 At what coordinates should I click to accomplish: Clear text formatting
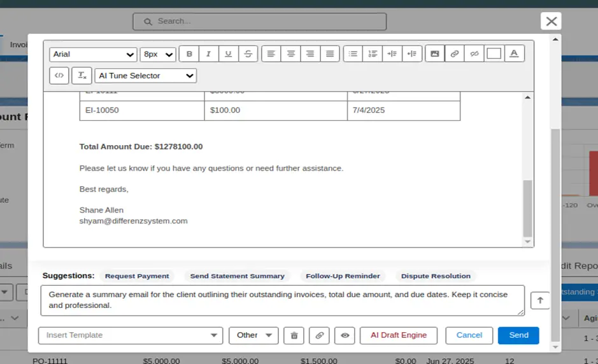tap(82, 76)
